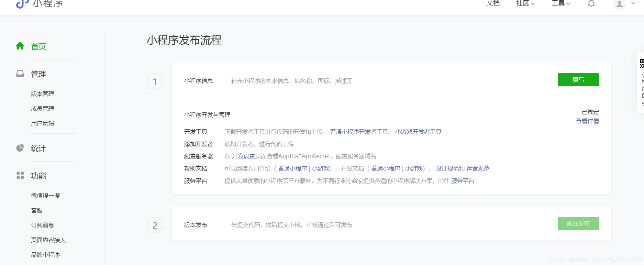This screenshot has height=265, width=644.
Task: Click 版本发布 label
Action: 196,225
